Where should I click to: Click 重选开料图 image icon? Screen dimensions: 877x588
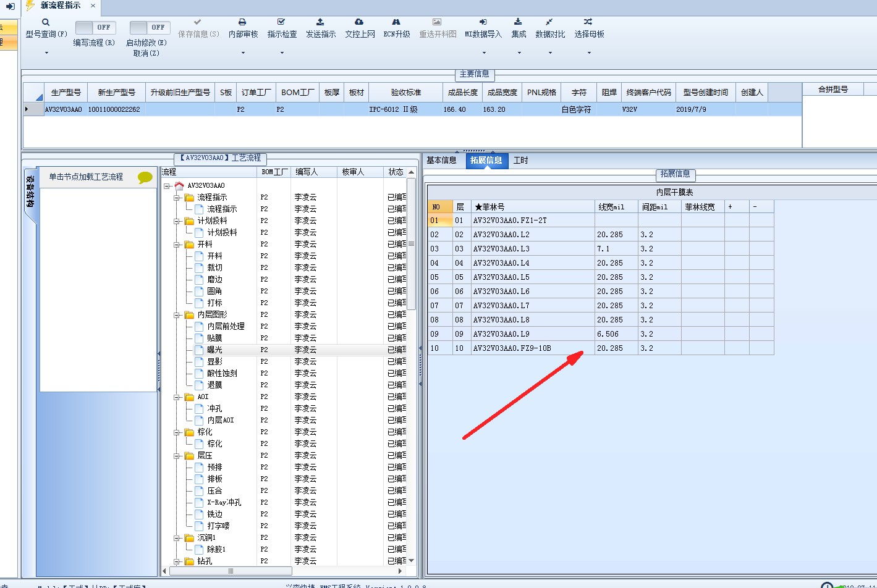click(x=437, y=22)
